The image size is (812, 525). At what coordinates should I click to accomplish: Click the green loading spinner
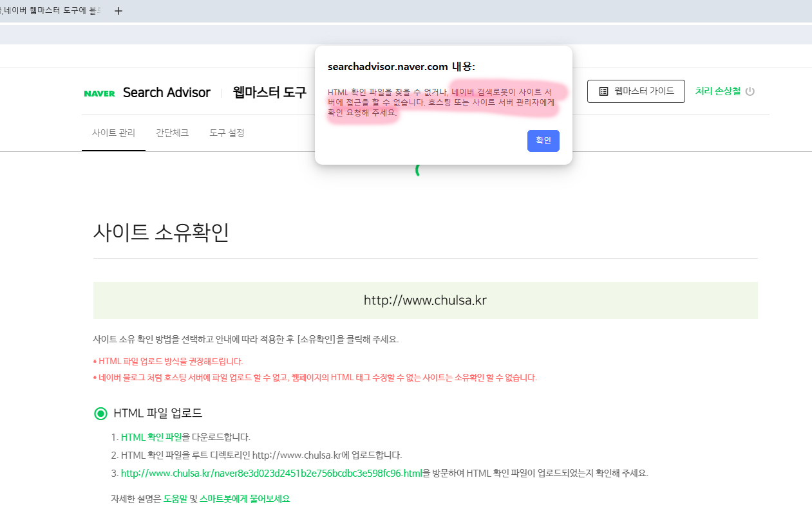(x=418, y=170)
